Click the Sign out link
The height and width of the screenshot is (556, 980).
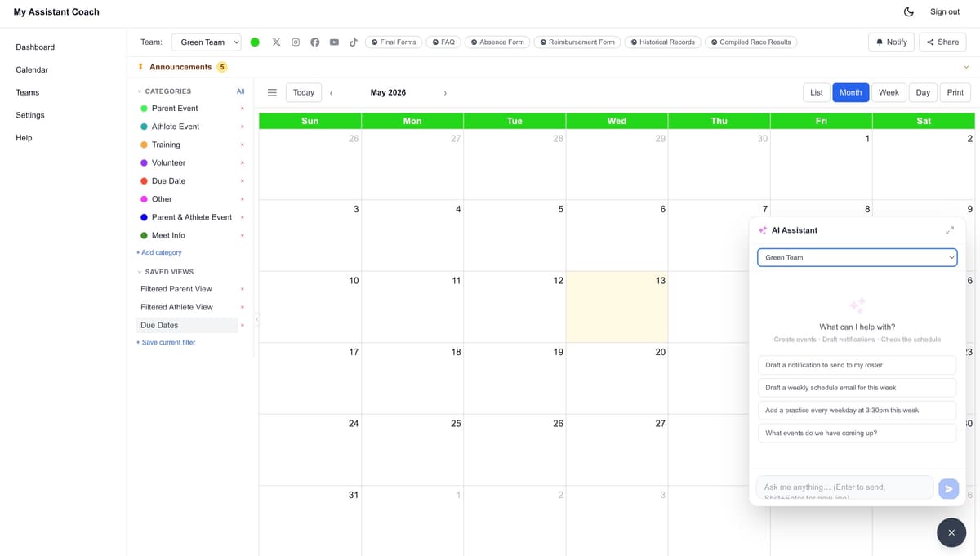[x=945, y=11]
